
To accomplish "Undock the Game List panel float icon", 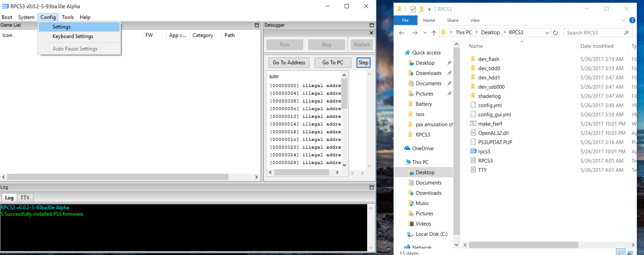I will click(257, 25).
